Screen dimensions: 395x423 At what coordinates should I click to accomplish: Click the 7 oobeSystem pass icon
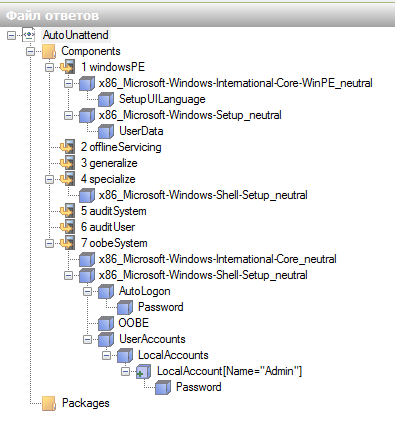tap(68, 243)
